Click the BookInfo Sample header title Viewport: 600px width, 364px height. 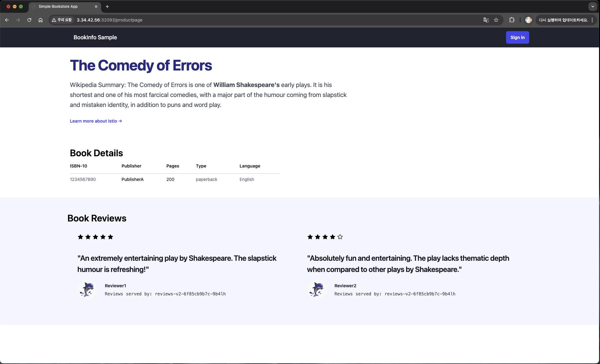point(95,37)
